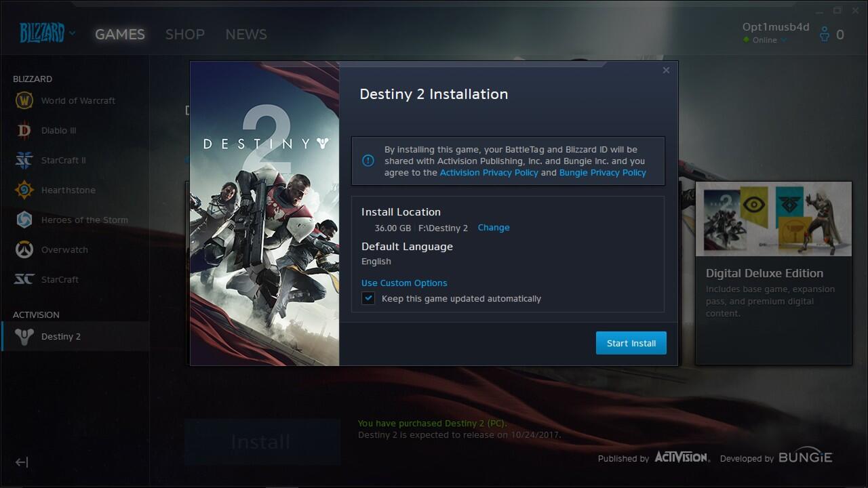This screenshot has height=488, width=868.
Task: Open the Opt1musb4d profile menu
Action: pyautogui.click(x=776, y=27)
